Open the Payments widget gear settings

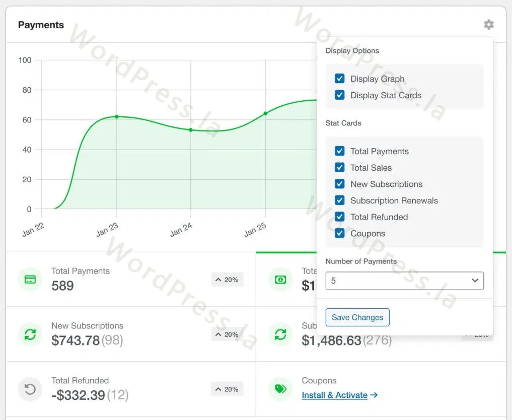pos(488,25)
